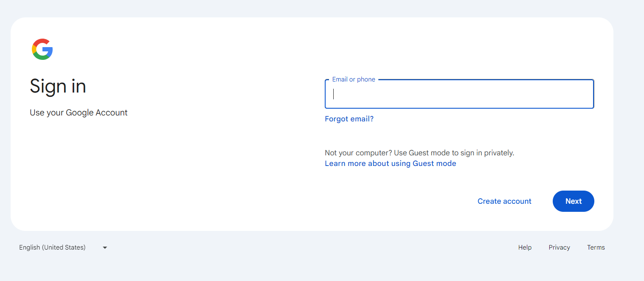
Task: Click the Google "G" logo
Action: (42, 49)
